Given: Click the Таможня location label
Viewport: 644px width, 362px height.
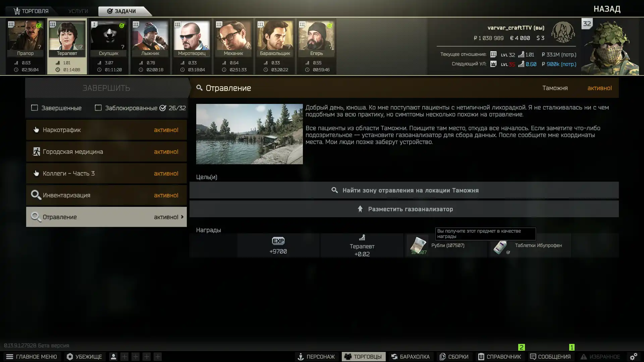Looking at the screenshot, I should click(555, 88).
